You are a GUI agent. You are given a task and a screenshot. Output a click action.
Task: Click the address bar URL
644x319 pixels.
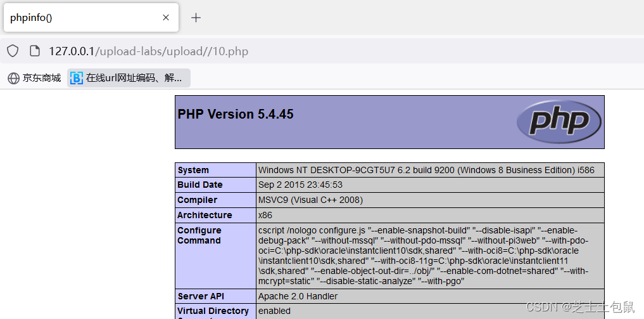point(149,51)
